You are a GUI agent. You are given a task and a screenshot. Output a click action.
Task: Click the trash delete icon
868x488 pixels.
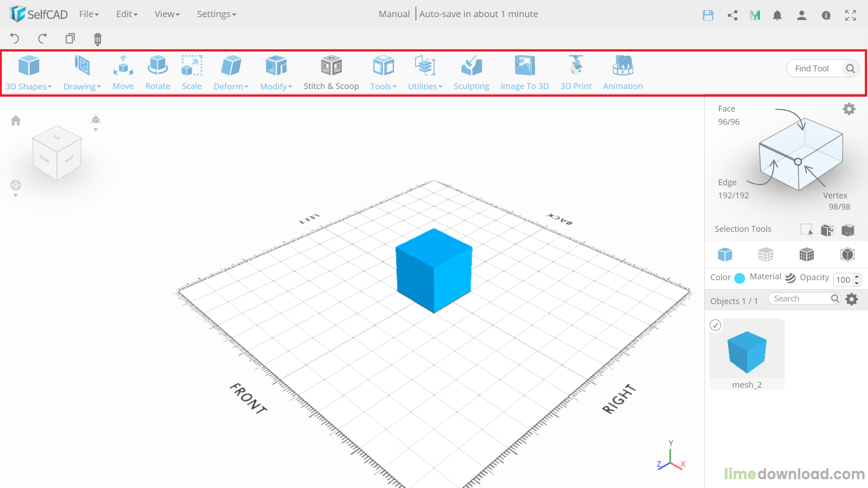(98, 39)
